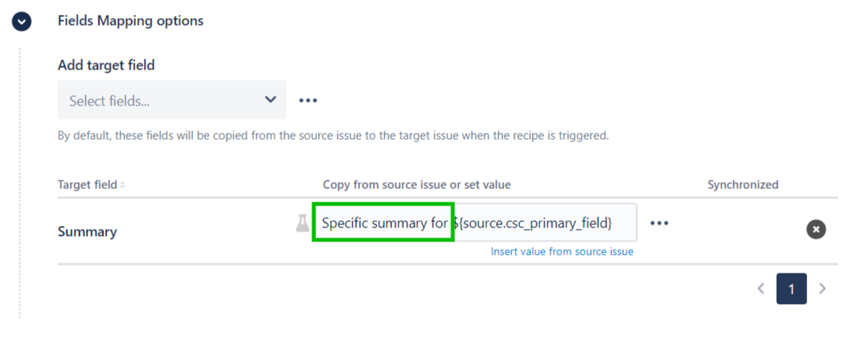Collapse the Fields Mapping options section
The height and width of the screenshot is (343, 868).
[21, 21]
